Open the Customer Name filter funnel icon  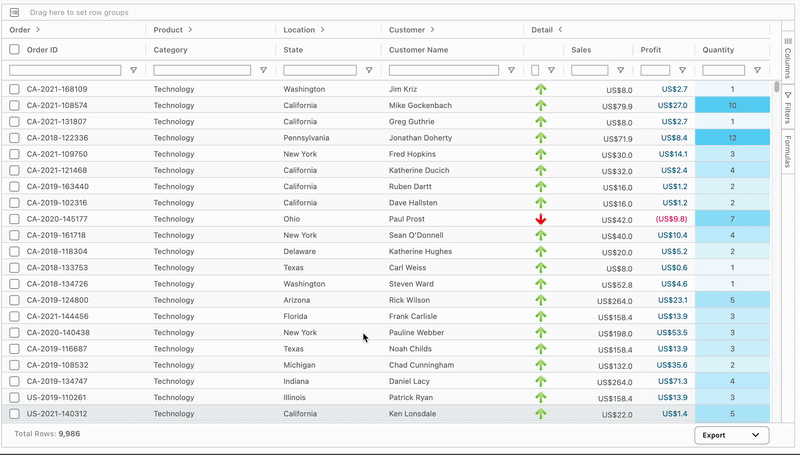pyautogui.click(x=511, y=70)
